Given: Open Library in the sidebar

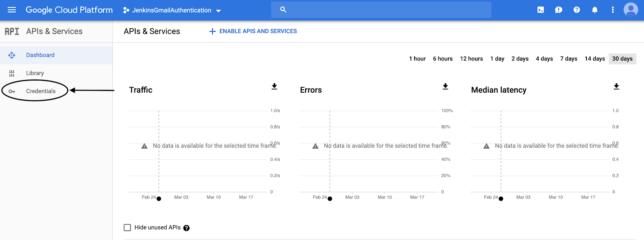Looking at the screenshot, I should click(35, 73).
